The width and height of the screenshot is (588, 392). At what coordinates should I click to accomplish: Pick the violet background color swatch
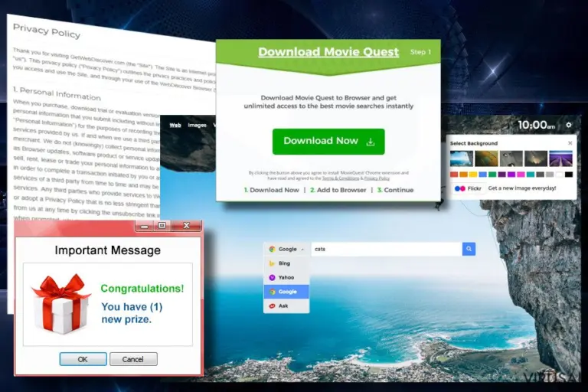click(x=511, y=175)
